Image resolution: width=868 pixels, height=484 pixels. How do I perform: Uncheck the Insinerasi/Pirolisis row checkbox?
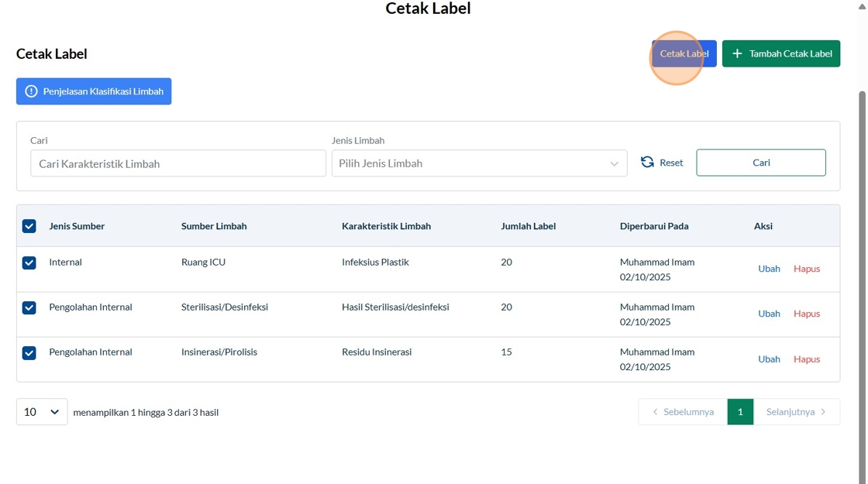[x=29, y=352]
